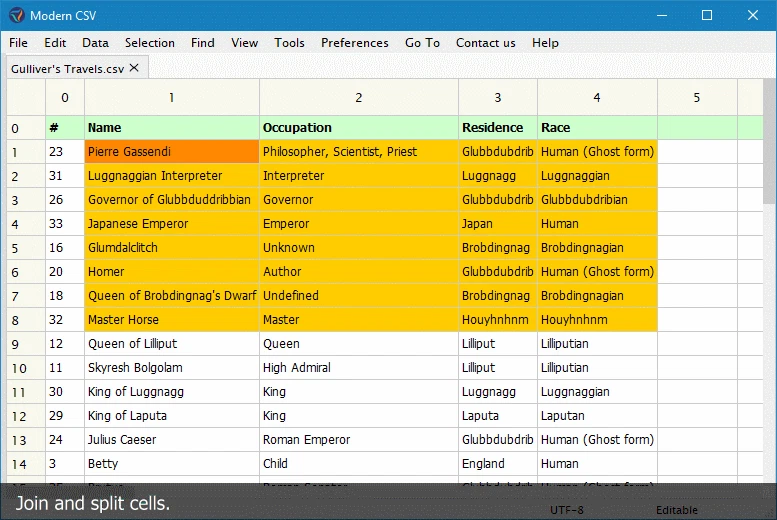Screen dimensions: 777x520
Task: Open the Edit menu
Action: coord(55,43)
